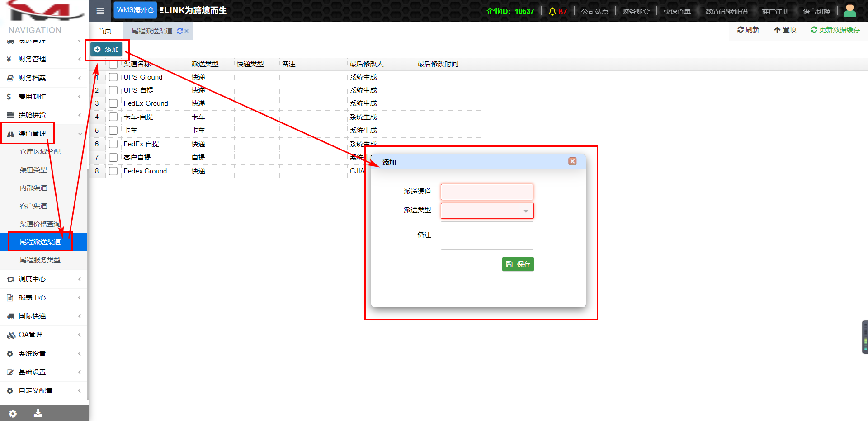868x421 pixels.
Task: Refresh the 尾程派送渠道 tab icon
Action: 180,31
